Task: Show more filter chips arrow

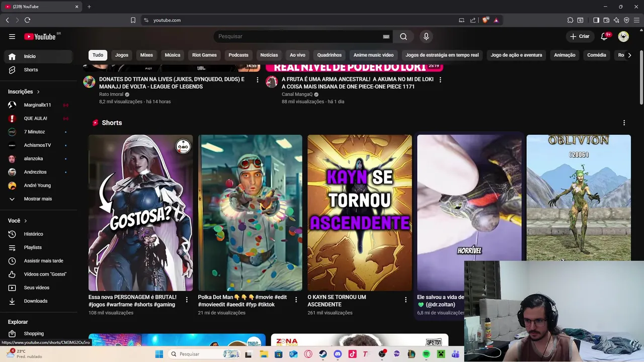Action: tap(629, 55)
